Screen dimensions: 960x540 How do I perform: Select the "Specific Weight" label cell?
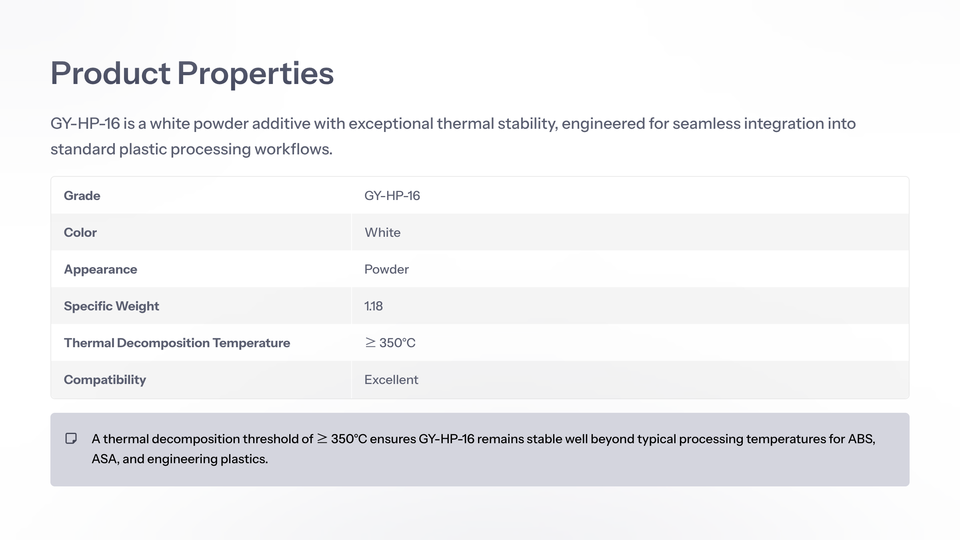[x=111, y=307]
